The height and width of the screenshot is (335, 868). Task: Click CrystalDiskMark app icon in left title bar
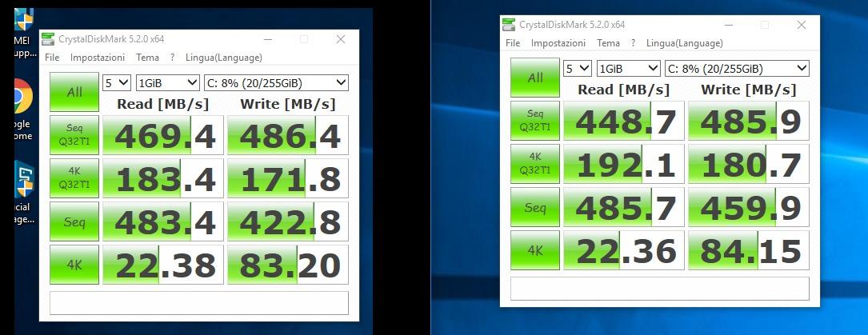48,38
